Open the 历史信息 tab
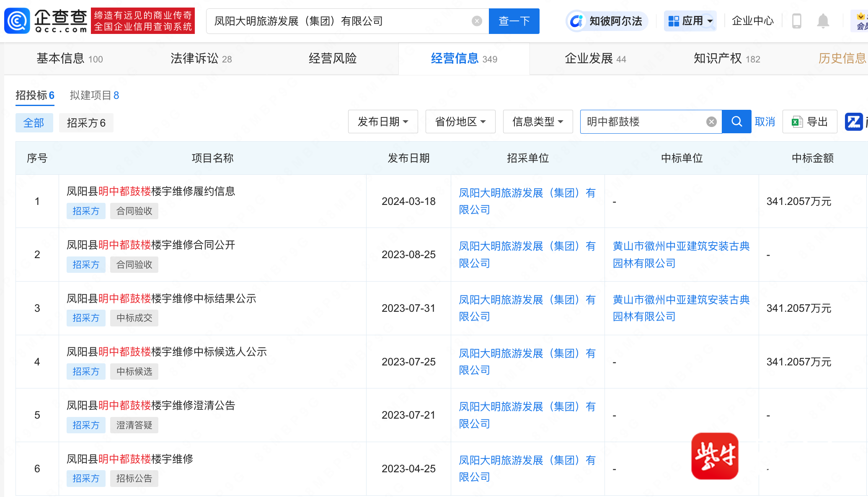 (842, 59)
